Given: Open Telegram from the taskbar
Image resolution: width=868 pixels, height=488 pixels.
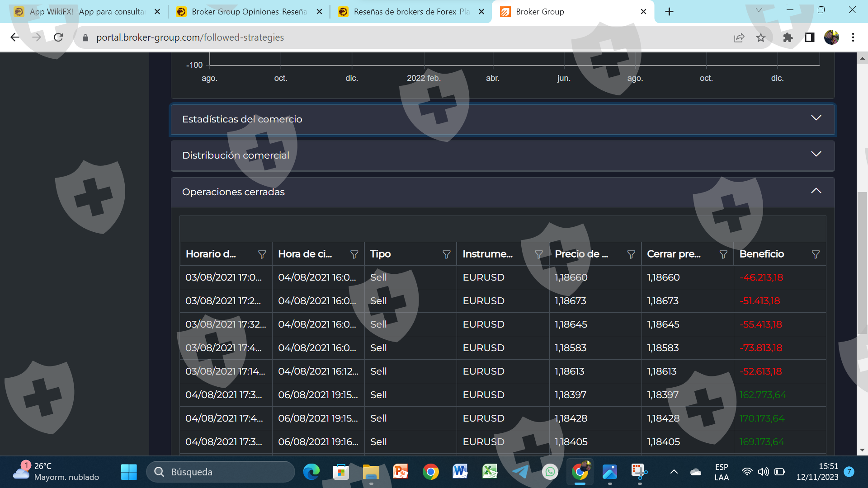Looking at the screenshot, I should (x=520, y=472).
